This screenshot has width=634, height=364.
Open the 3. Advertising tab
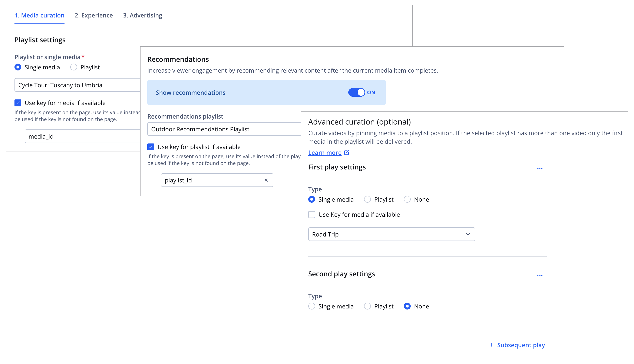142,16
